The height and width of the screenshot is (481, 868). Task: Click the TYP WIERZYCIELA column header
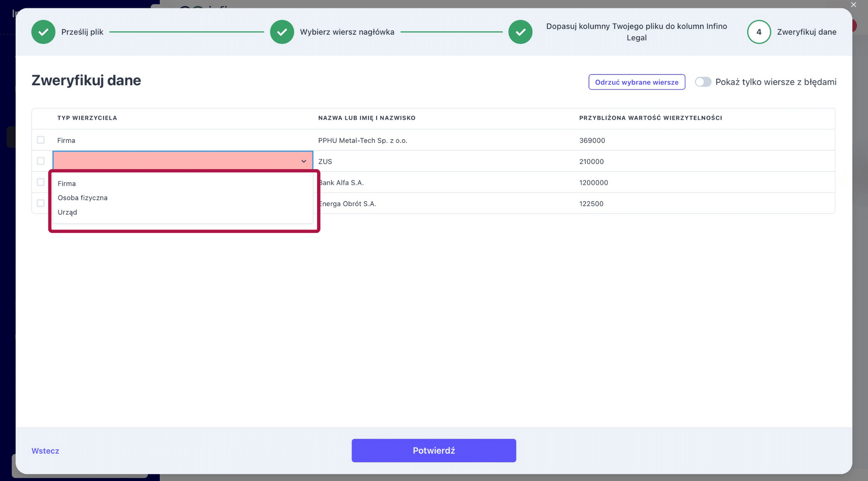coord(87,118)
